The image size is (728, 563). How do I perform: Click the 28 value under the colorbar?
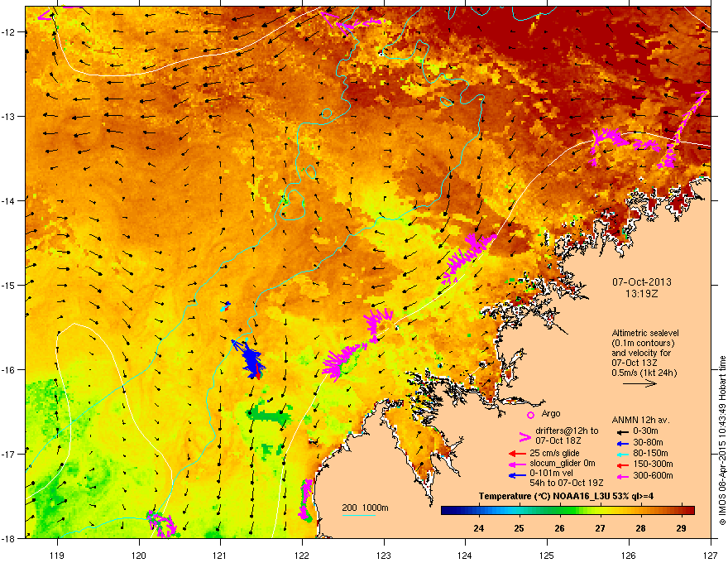tap(640, 528)
